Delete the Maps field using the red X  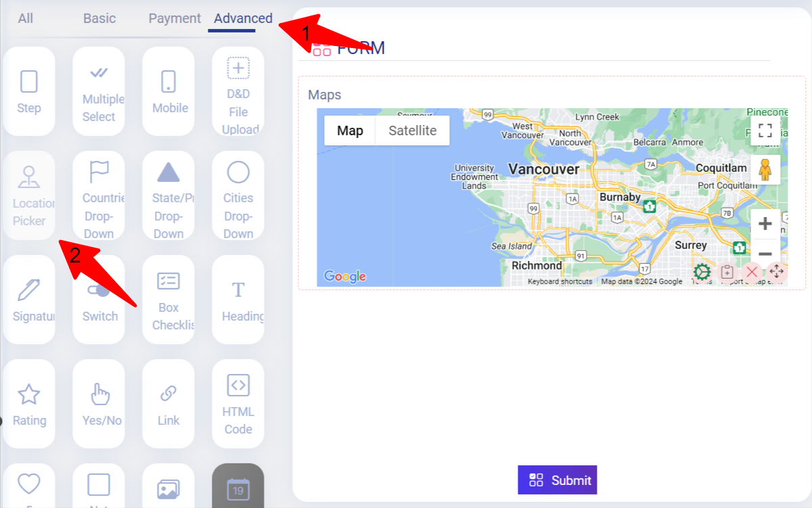pos(751,272)
